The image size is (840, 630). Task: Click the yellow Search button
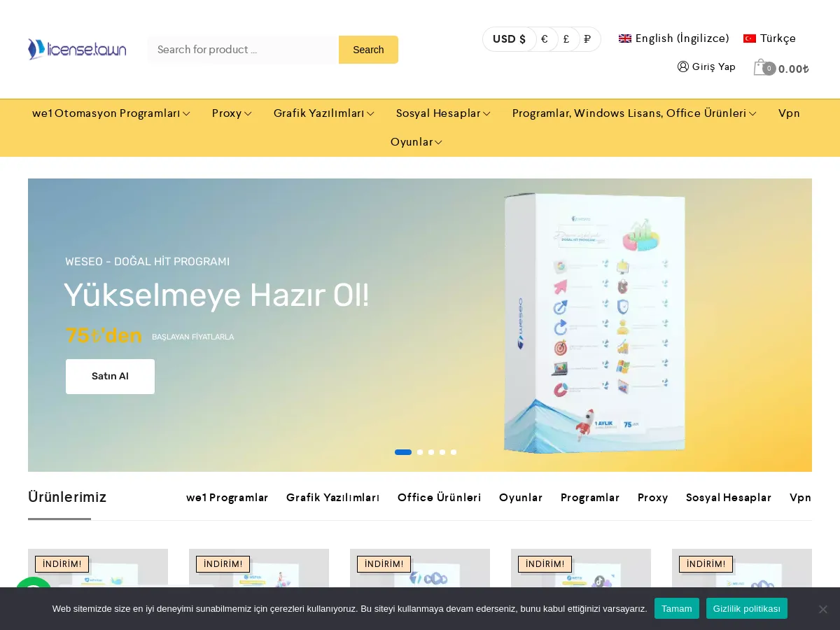click(x=368, y=50)
